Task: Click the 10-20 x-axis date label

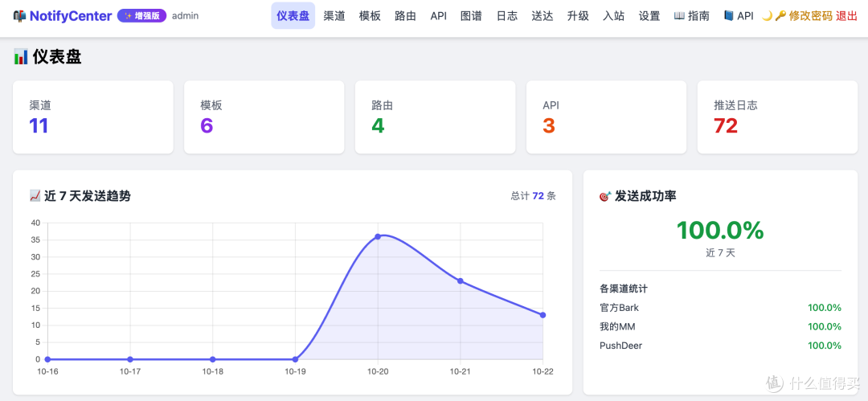Action: 378,371
